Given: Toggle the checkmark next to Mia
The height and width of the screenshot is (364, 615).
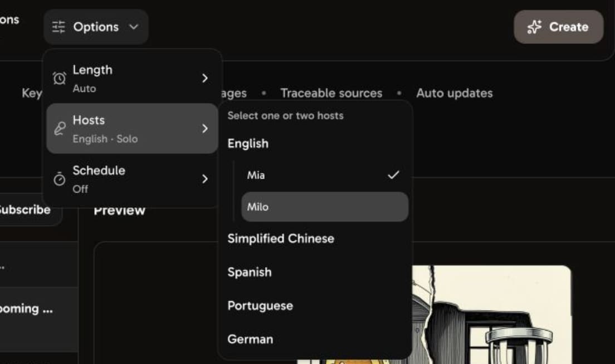Looking at the screenshot, I should coord(393,175).
